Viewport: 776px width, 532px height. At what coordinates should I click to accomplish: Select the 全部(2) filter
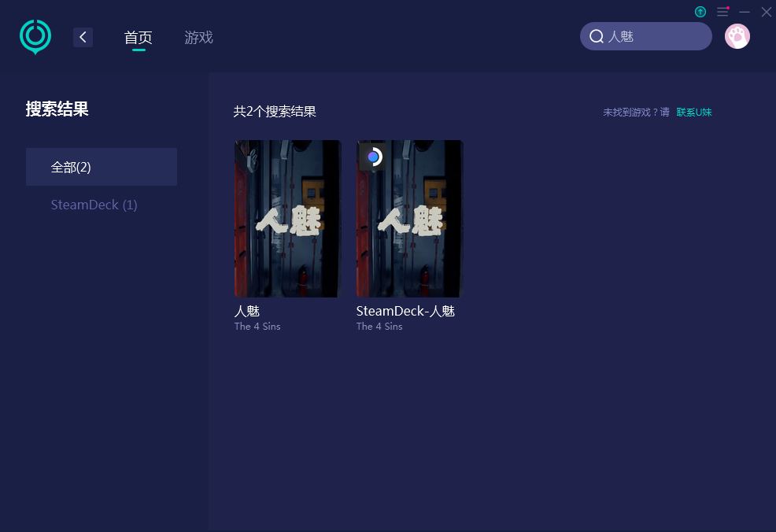pyautogui.click(x=102, y=167)
